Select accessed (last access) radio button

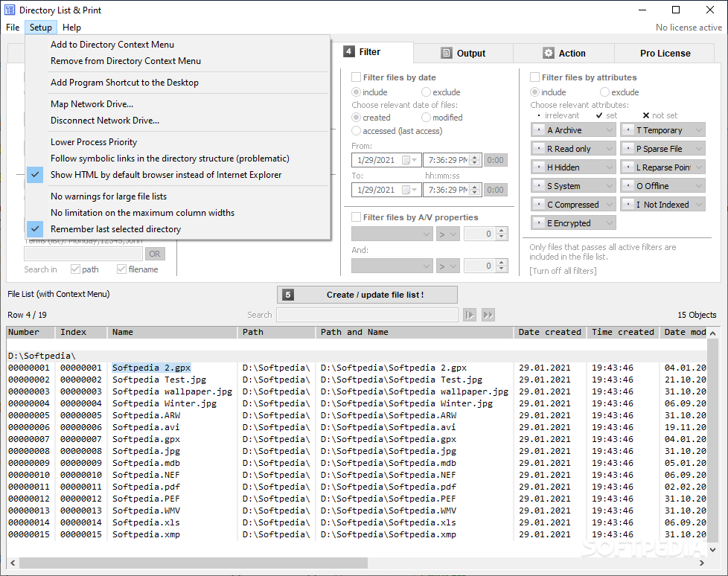pyautogui.click(x=356, y=131)
